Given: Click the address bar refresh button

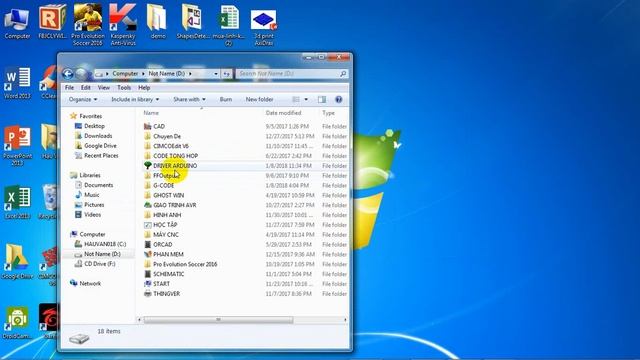Looking at the screenshot, I should click(x=226, y=74).
